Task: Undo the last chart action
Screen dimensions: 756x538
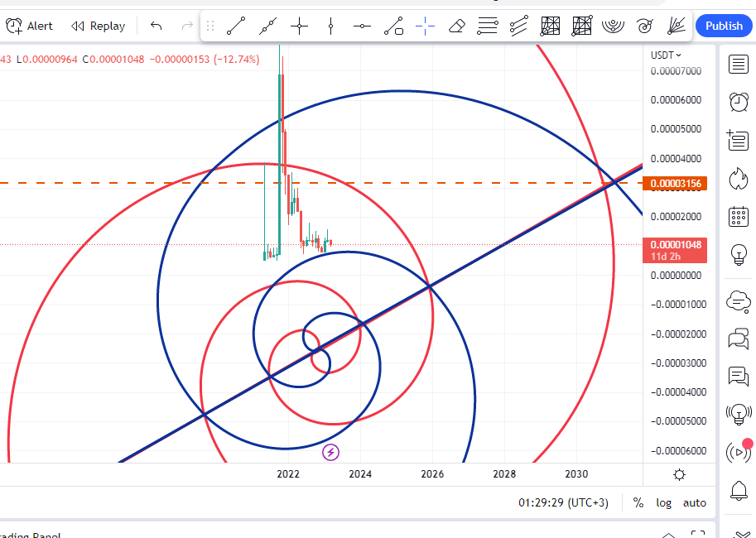Action: (x=156, y=26)
